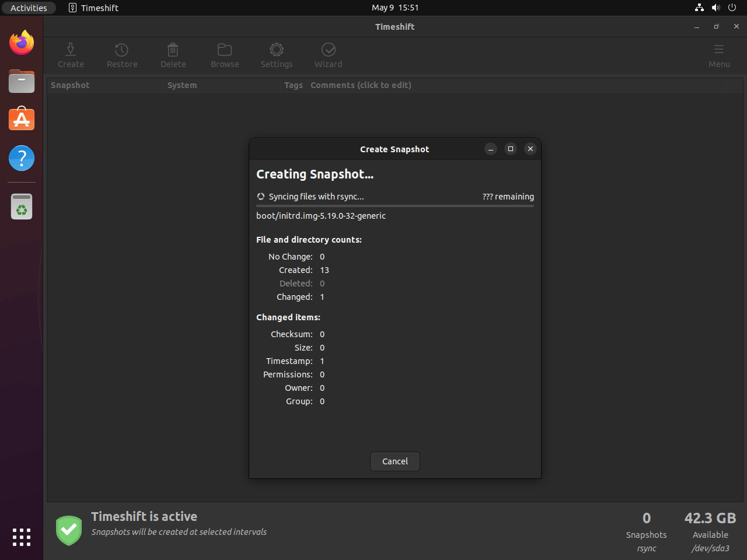The image size is (747, 560).
Task: Click the Tags column header
Action: point(294,85)
